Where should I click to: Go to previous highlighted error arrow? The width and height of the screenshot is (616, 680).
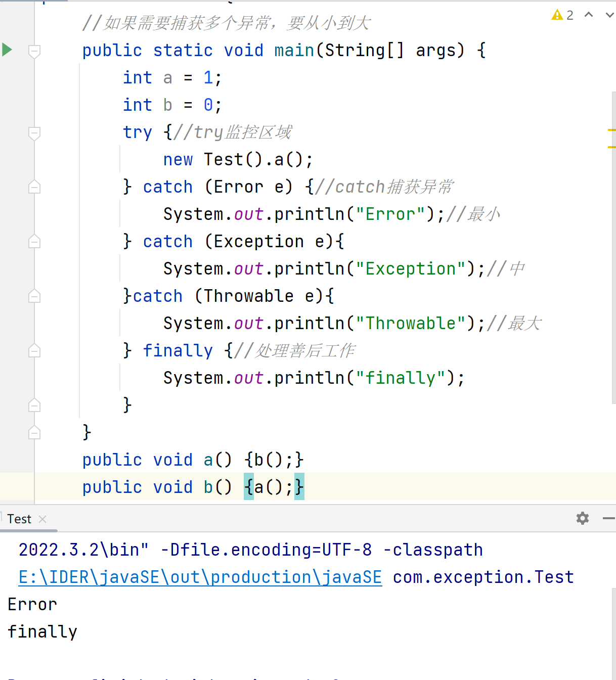coord(589,15)
